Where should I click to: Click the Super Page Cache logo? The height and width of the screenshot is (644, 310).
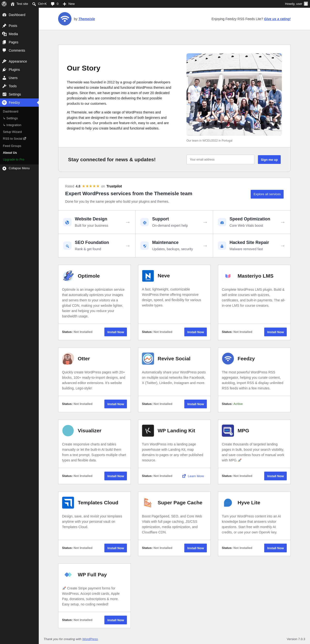point(148,502)
